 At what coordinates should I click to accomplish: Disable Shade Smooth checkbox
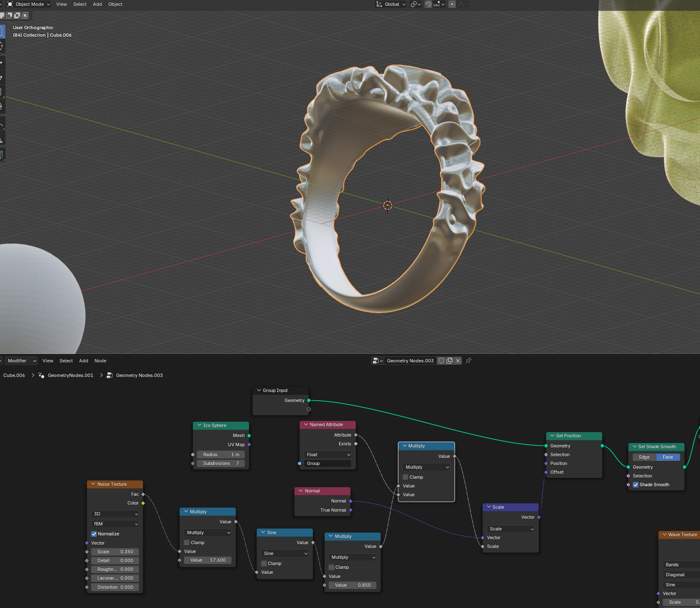635,485
